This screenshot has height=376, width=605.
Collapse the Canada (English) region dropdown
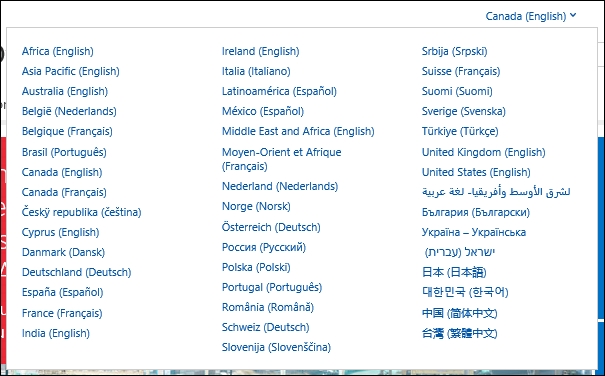(x=531, y=16)
